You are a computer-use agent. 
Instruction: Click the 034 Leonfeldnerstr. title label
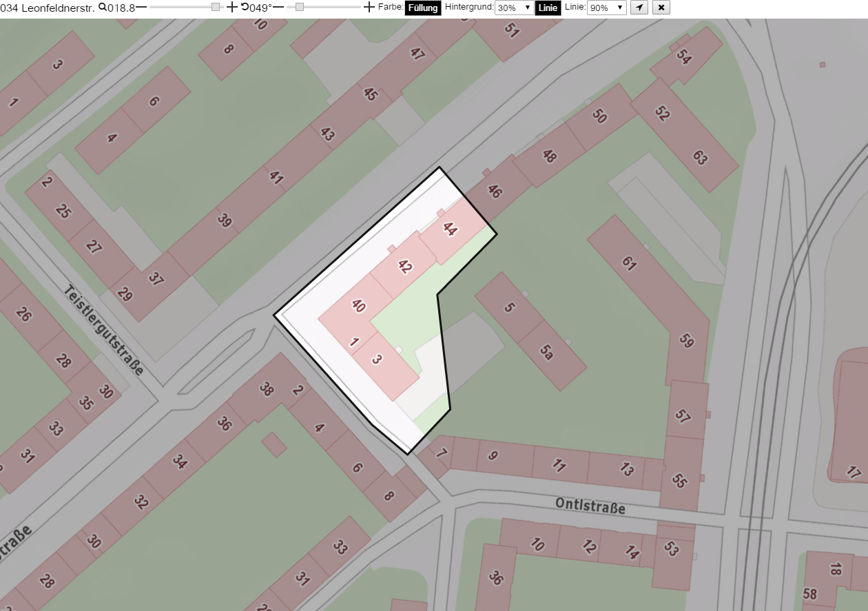click(48, 8)
